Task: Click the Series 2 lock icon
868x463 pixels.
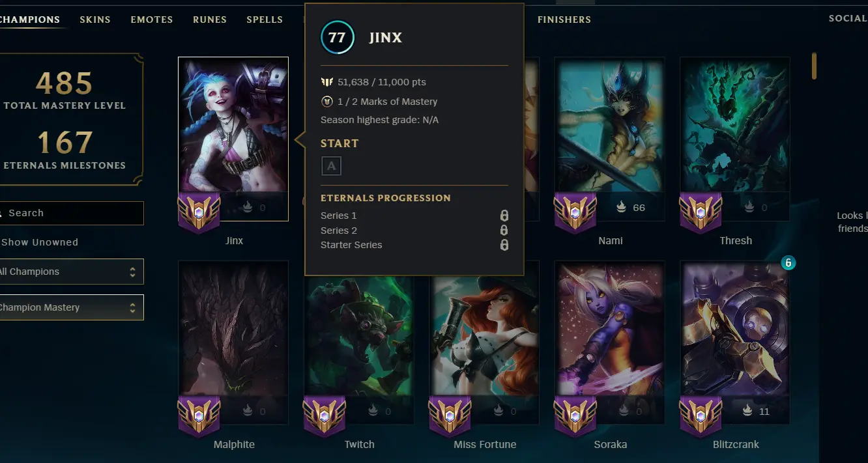Action: click(504, 231)
